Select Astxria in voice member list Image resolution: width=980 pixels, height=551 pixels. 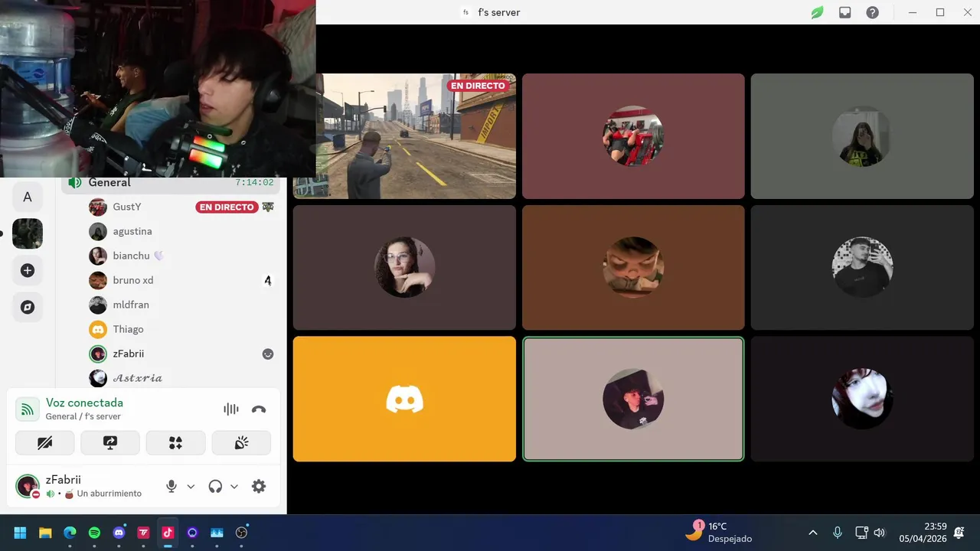(181, 378)
